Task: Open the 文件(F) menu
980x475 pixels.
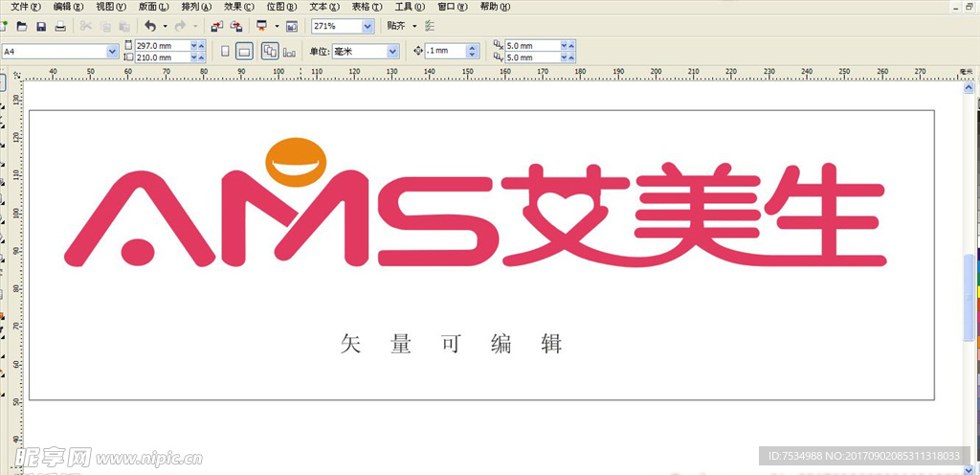Action: pos(26,7)
